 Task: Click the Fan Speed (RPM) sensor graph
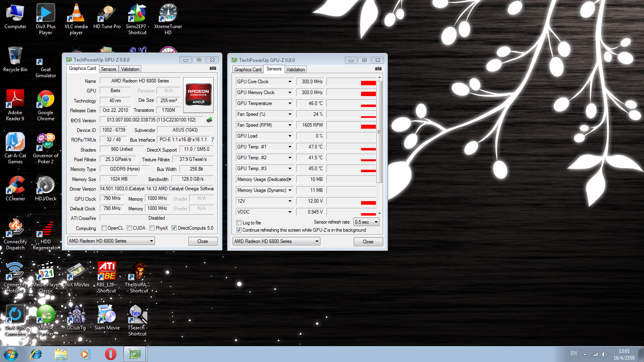[351, 125]
